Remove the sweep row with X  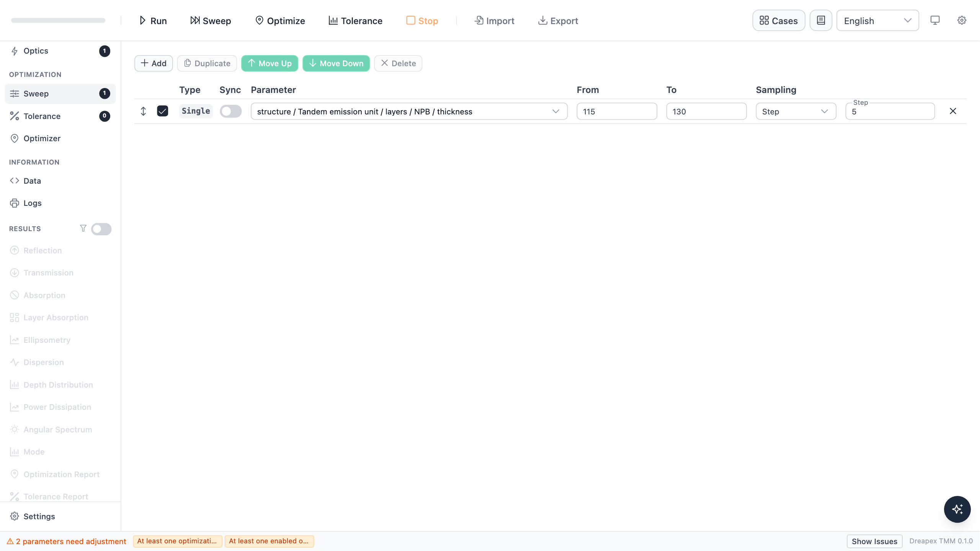(x=953, y=111)
